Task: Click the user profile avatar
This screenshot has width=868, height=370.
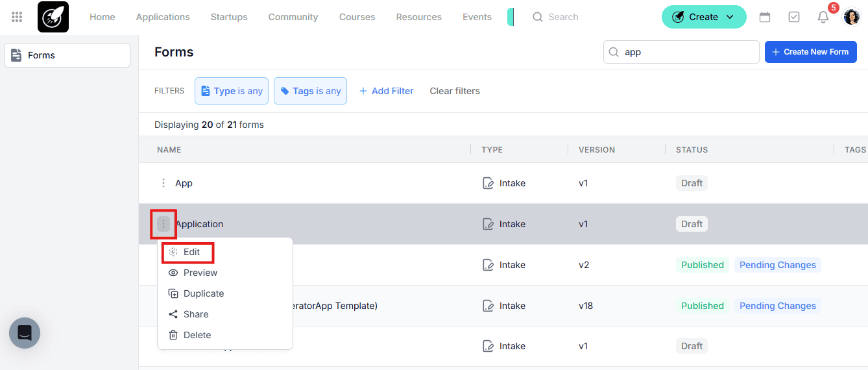Action: pyautogui.click(x=852, y=18)
